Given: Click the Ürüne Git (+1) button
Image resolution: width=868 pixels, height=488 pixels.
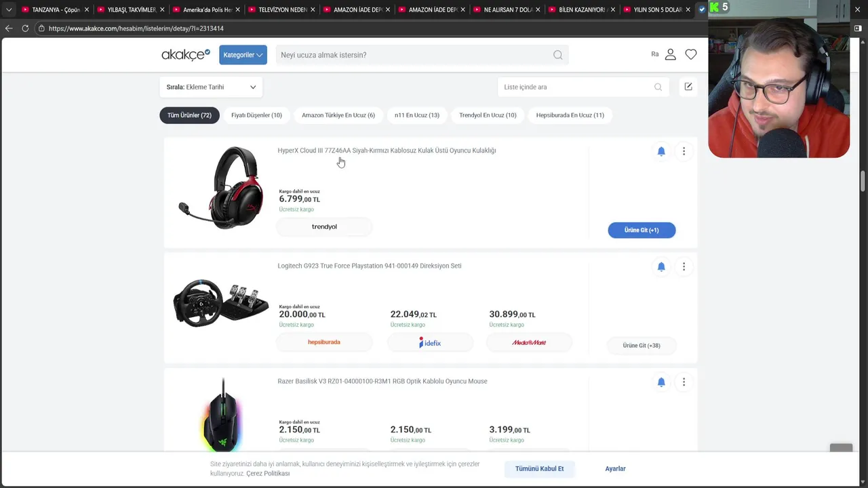Looking at the screenshot, I should coord(642,230).
